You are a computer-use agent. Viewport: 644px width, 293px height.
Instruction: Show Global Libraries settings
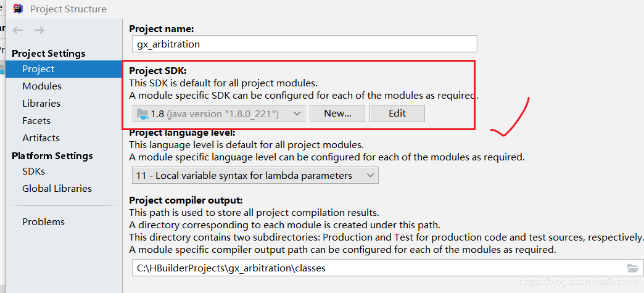tap(57, 189)
